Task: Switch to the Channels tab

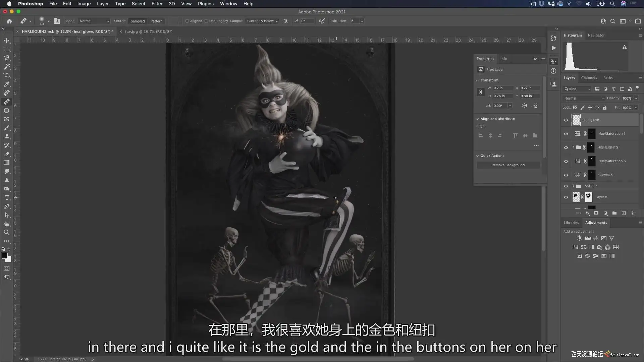Action: click(589, 78)
